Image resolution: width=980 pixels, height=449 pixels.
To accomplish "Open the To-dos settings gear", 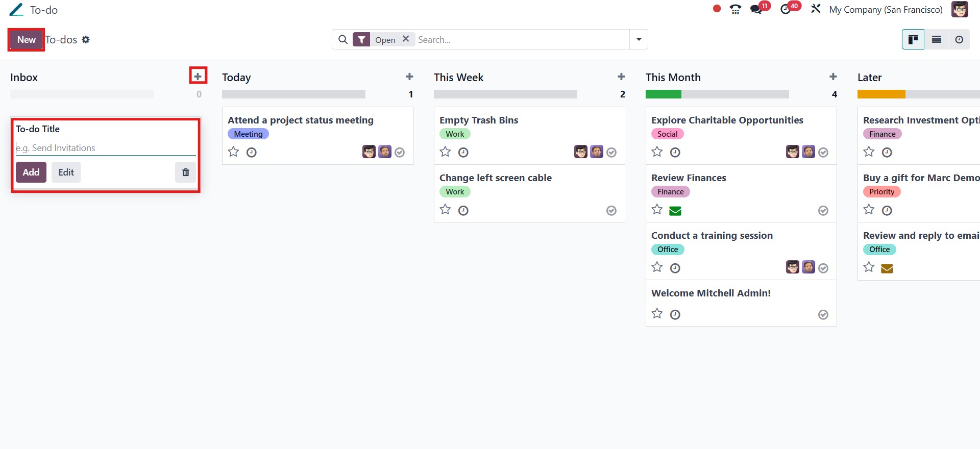I will tap(86, 40).
